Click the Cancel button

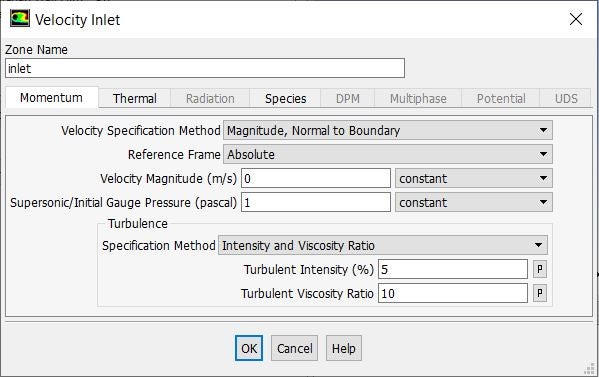[295, 348]
